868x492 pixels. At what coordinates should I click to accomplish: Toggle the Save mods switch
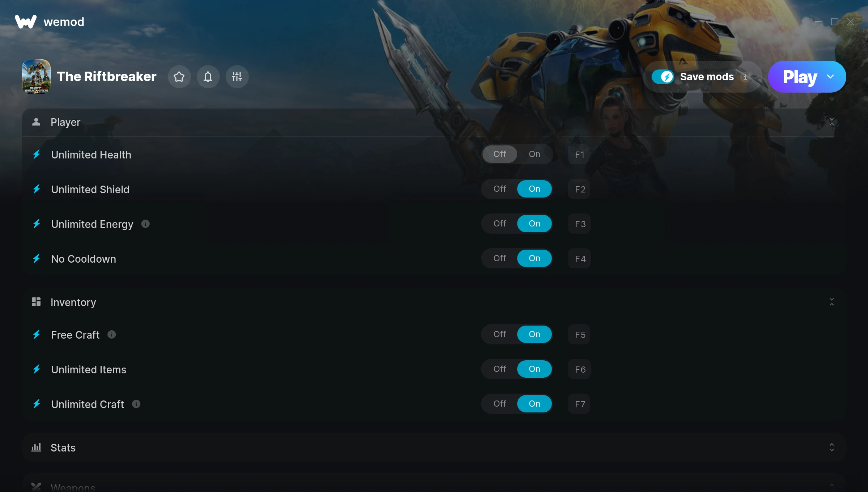(663, 77)
